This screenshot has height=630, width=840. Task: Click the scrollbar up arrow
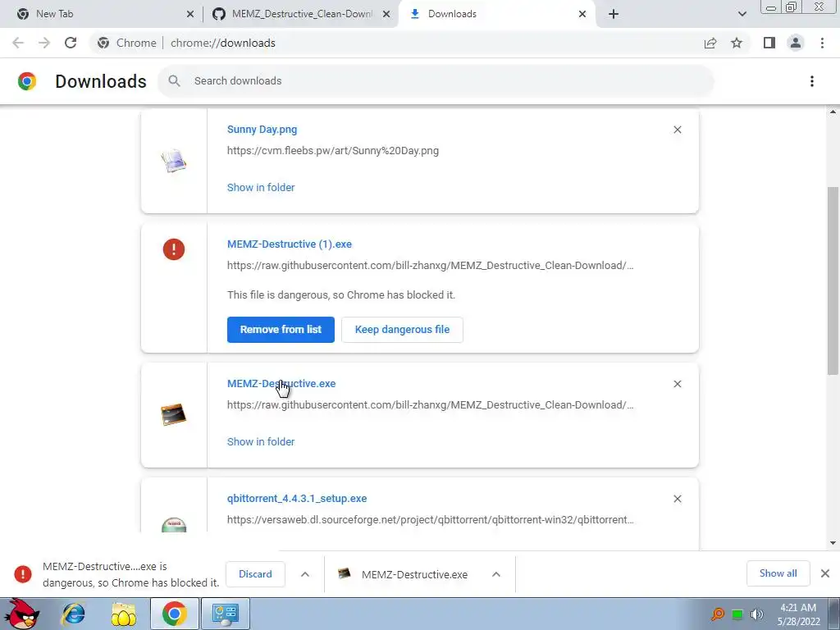tap(833, 112)
